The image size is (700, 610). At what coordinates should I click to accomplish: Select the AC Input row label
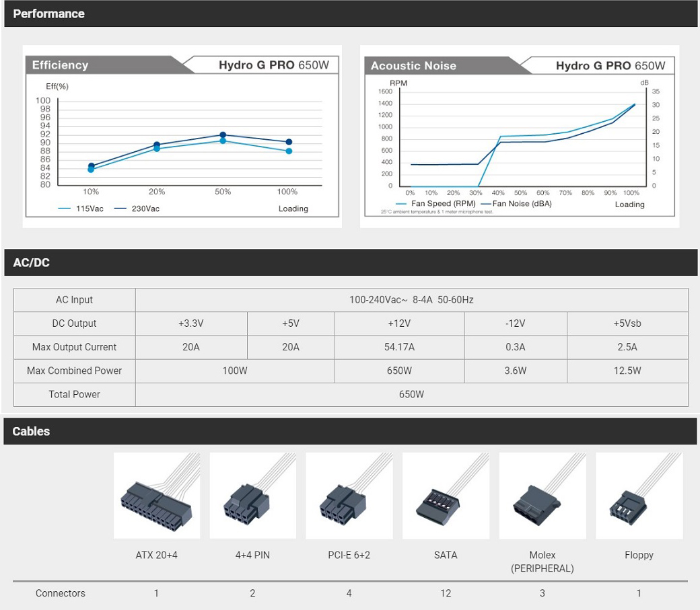coord(74,300)
